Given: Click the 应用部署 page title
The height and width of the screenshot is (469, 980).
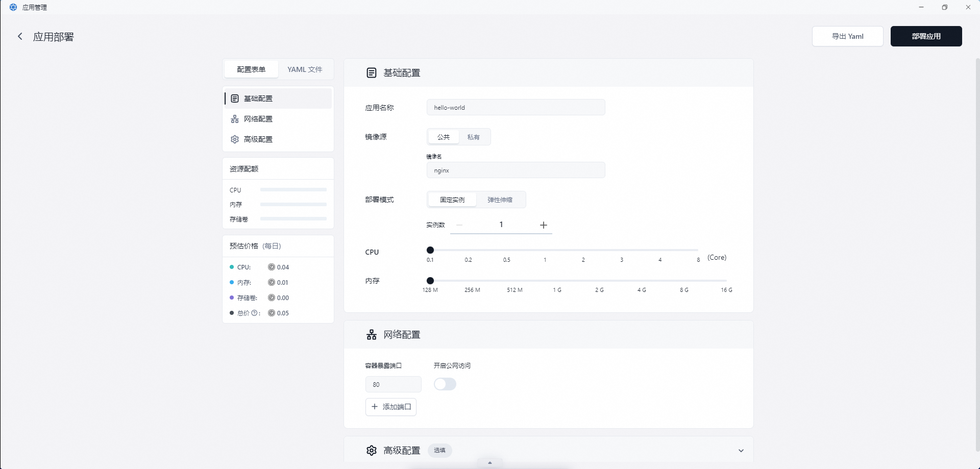Looking at the screenshot, I should tap(54, 37).
